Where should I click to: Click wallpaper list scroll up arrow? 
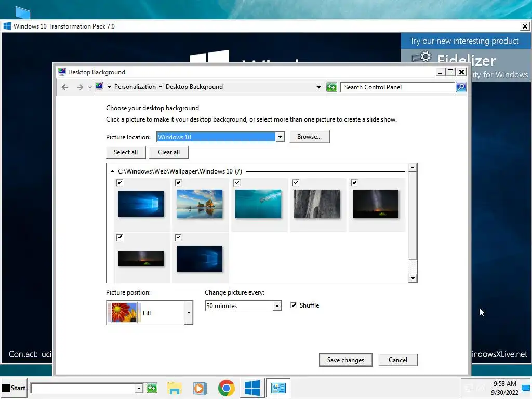tap(413, 168)
